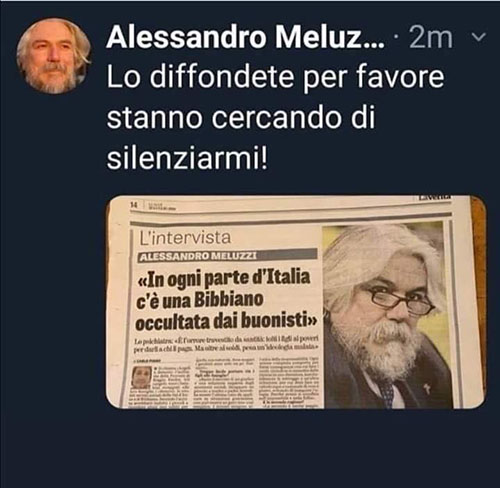Click the ALESSANDRO MELUZZI name banner

[x=198, y=256]
